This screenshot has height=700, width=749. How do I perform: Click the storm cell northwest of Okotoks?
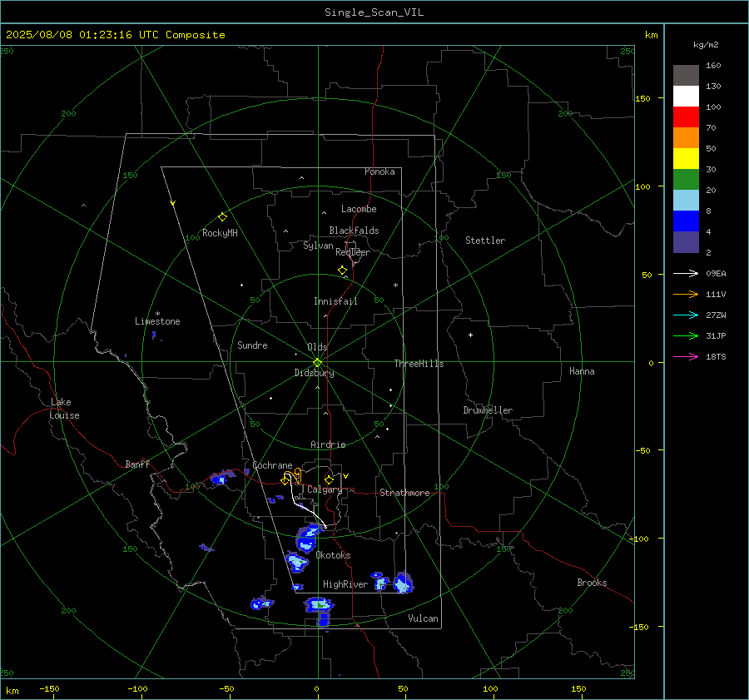[306, 537]
